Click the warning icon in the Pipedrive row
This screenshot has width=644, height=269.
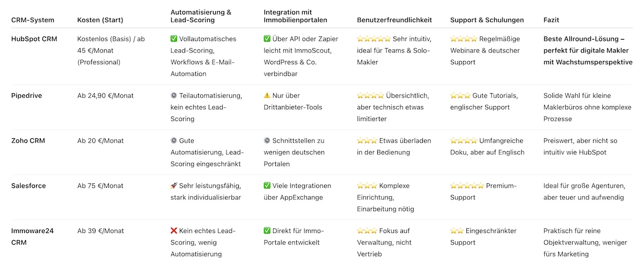click(267, 96)
